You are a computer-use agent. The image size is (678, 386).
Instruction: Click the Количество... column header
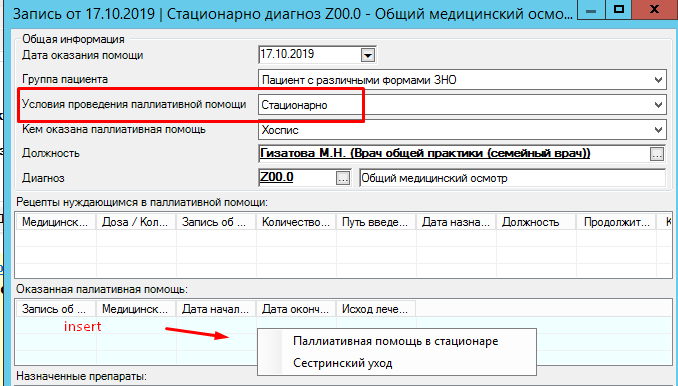[296, 222]
